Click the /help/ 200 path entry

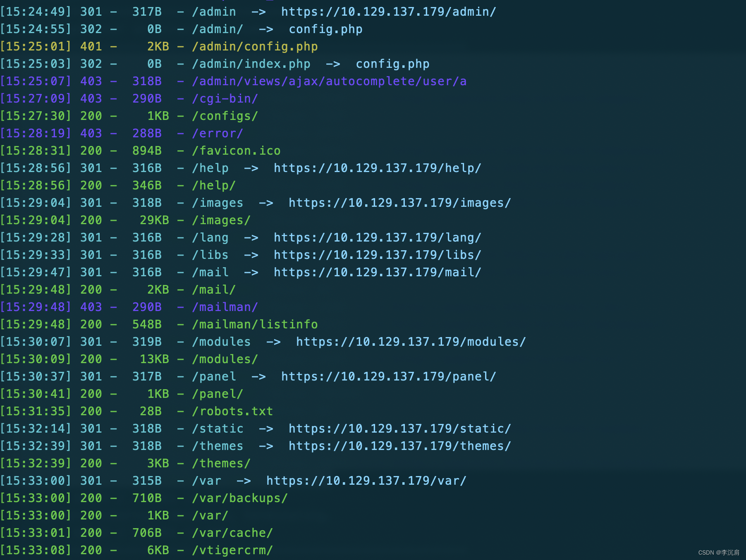pyautogui.click(x=214, y=185)
